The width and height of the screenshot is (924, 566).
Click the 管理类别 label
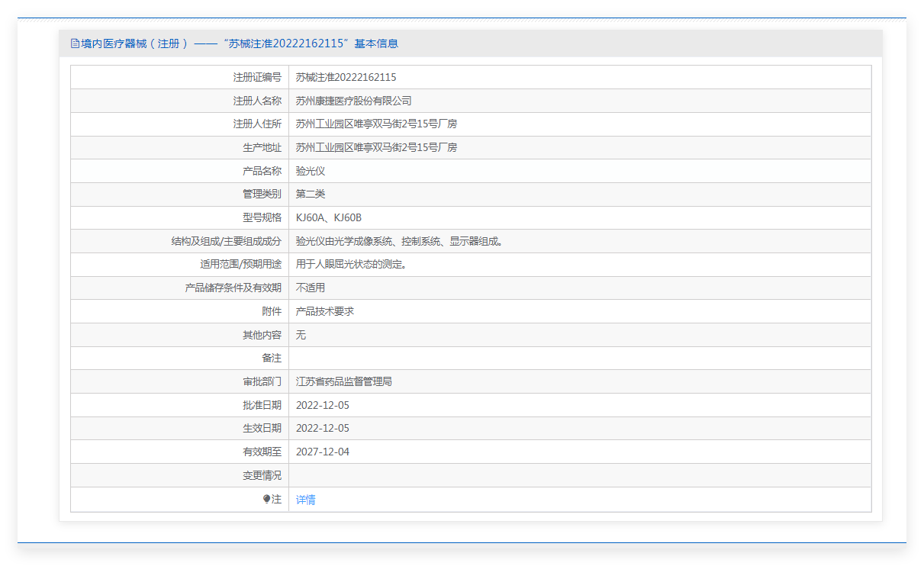pos(262,194)
